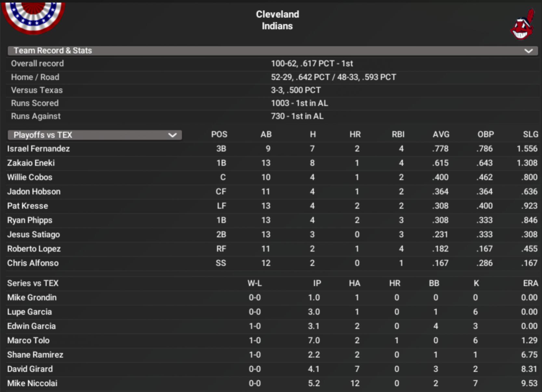Select pitcher Lupe Garcia
This screenshot has height=392, width=542.
click(29, 312)
